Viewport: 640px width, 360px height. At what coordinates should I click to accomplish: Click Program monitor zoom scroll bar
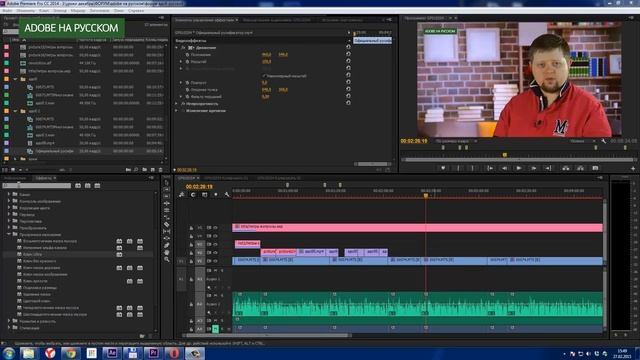tap(518, 160)
